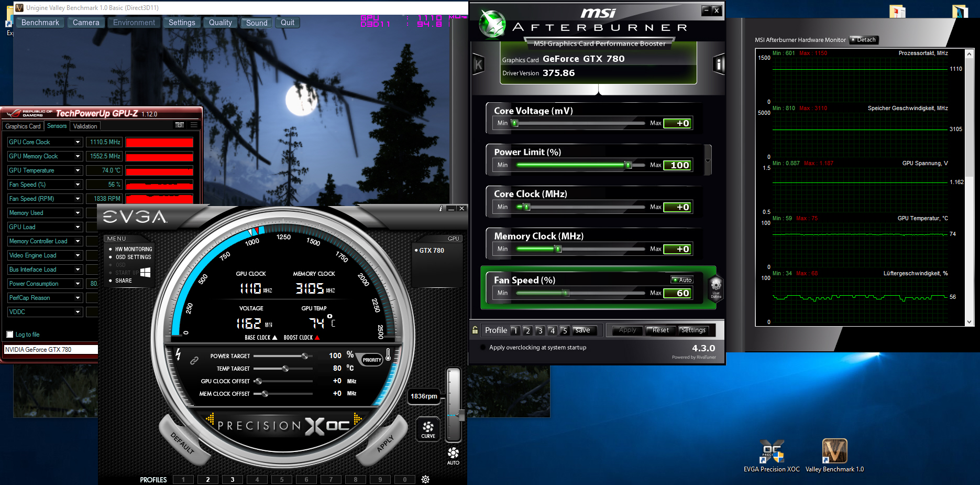This screenshot has height=485, width=980.
Task: Click the left yellow arrow beside PRECISION logo
Action: [210, 418]
